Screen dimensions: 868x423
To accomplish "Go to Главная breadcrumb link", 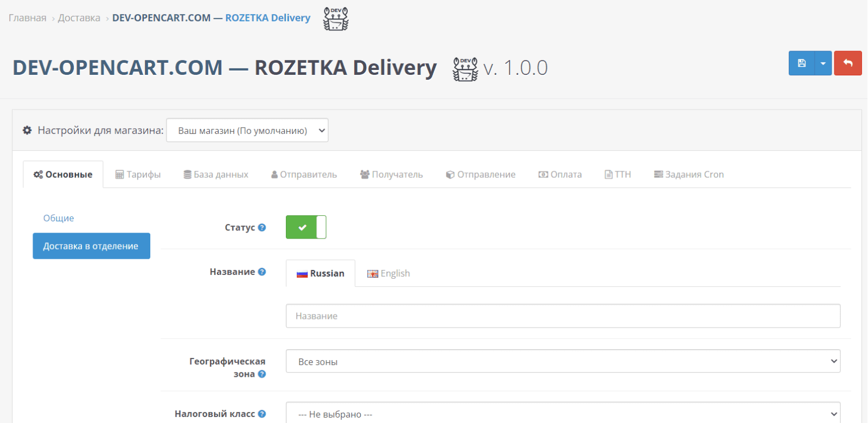I will click(x=28, y=18).
